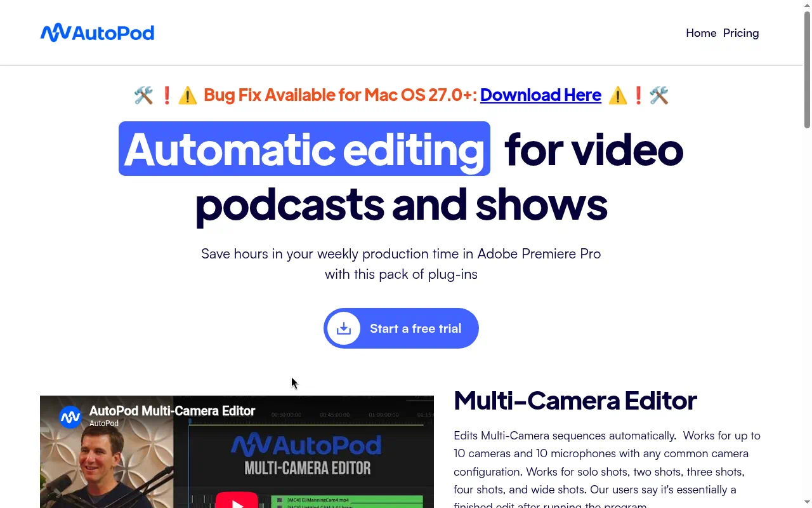The image size is (812, 508).
Task: Open the Pricing navigation link
Action: tap(741, 33)
